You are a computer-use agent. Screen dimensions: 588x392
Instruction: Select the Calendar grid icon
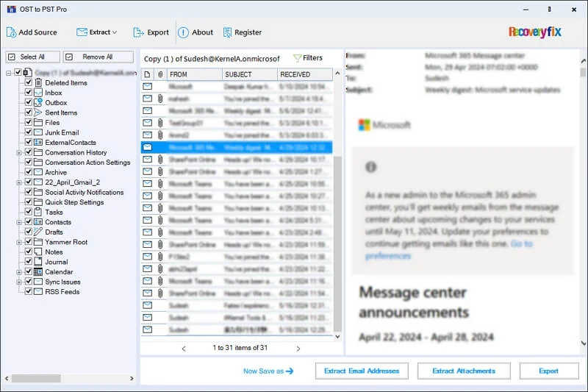tap(38, 271)
